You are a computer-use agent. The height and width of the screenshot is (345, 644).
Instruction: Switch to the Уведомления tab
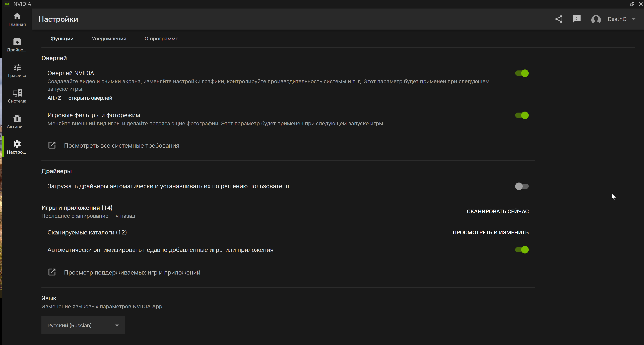tap(109, 39)
